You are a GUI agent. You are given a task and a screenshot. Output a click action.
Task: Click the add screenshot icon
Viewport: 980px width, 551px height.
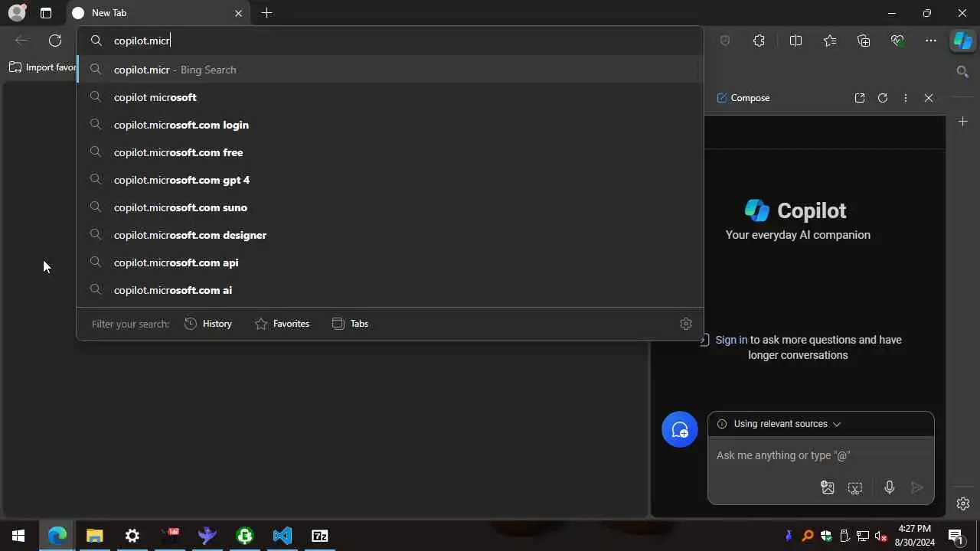pos(855,487)
